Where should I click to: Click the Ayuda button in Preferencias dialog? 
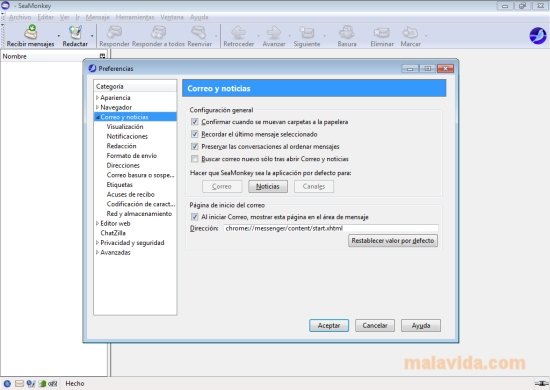[421, 325]
